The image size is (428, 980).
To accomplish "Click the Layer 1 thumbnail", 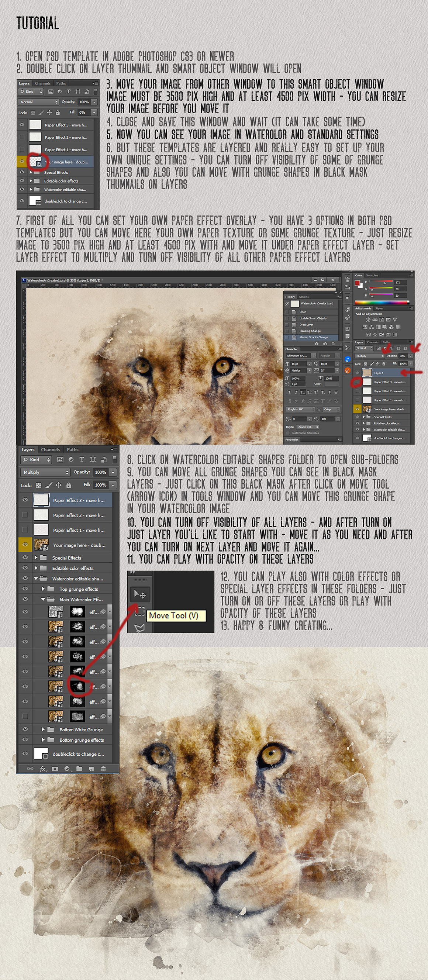I will click(367, 373).
